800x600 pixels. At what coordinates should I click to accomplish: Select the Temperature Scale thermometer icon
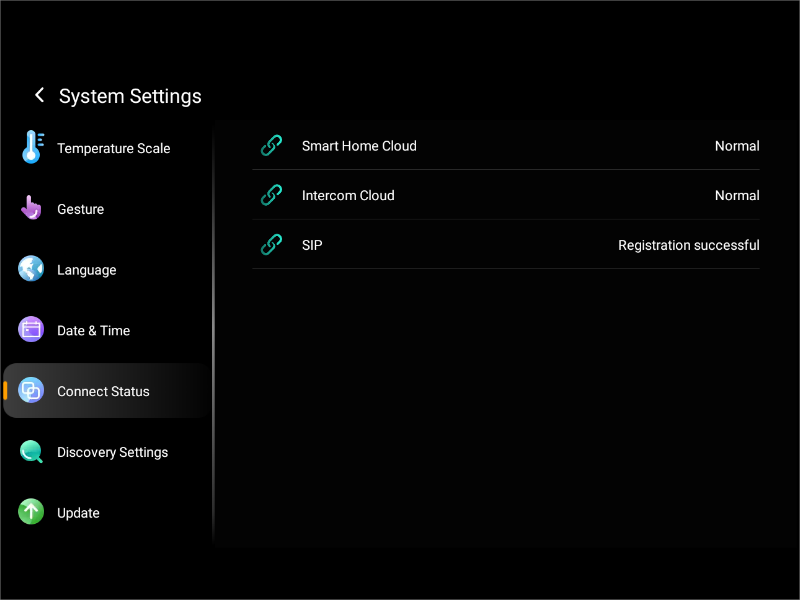[x=31, y=147]
